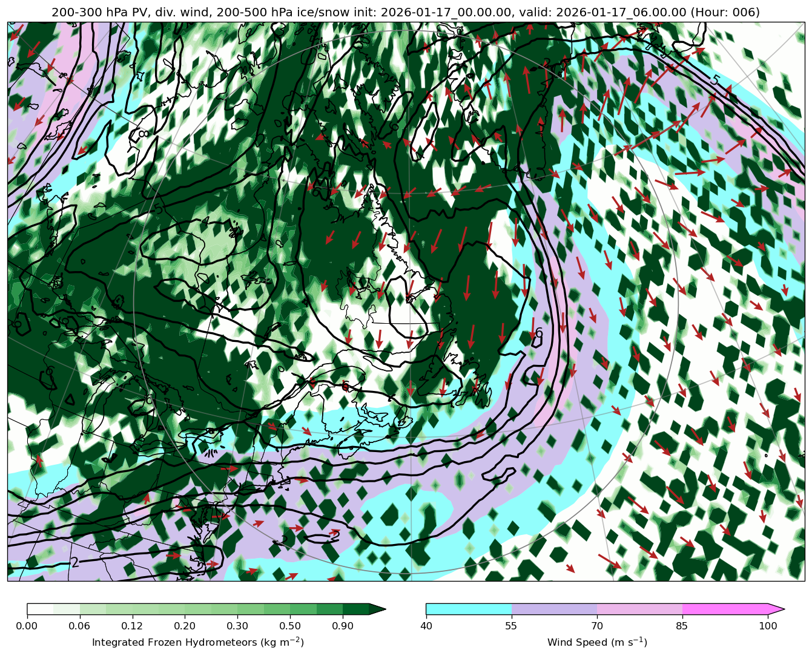The width and height of the screenshot is (812, 656).
Task: Click the plot title text at top
Action: point(406,12)
